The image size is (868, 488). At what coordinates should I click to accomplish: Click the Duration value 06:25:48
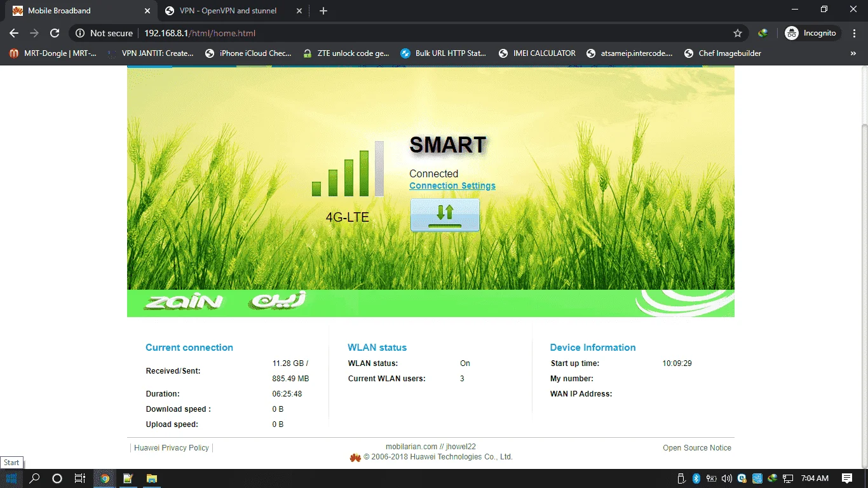(287, 394)
